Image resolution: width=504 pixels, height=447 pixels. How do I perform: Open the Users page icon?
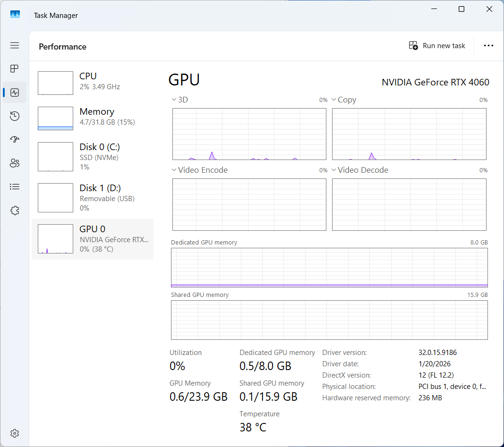tap(15, 163)
